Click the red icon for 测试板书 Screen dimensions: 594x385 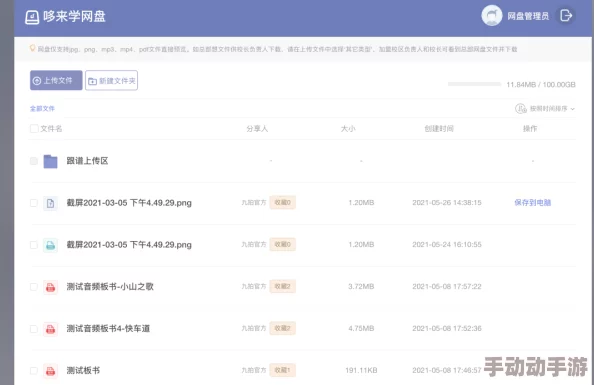(x=50, y=371)
